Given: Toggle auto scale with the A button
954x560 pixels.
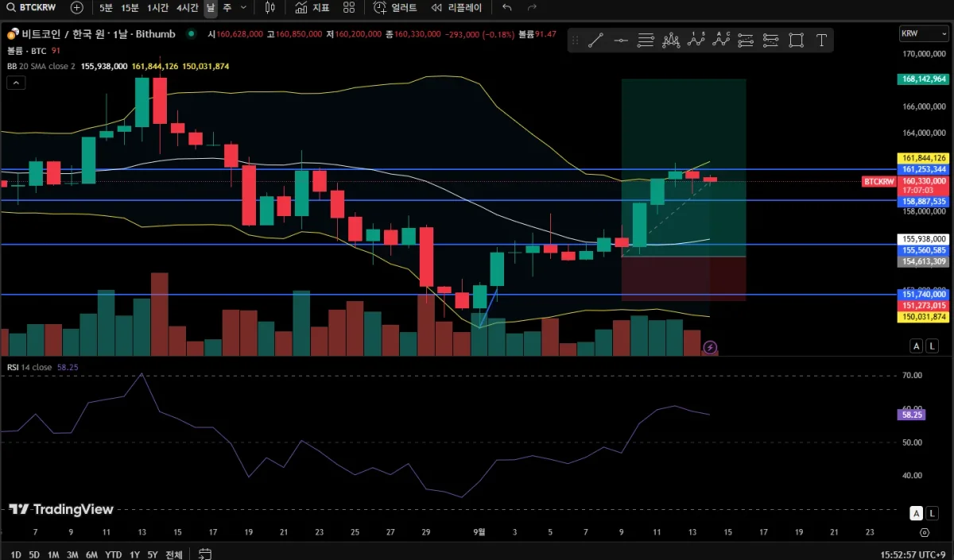Looking at the screenshot, I should 917,346.
